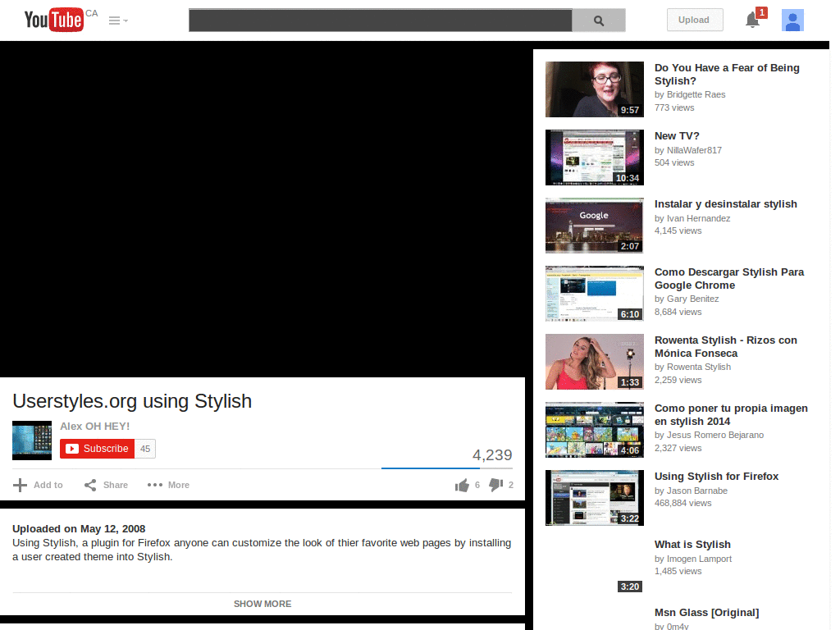The image size is (840, 630).
Task: Click the 'Userstyles.org using Stylish' video title
Action: pyautogui.click(x=132, y=400)
